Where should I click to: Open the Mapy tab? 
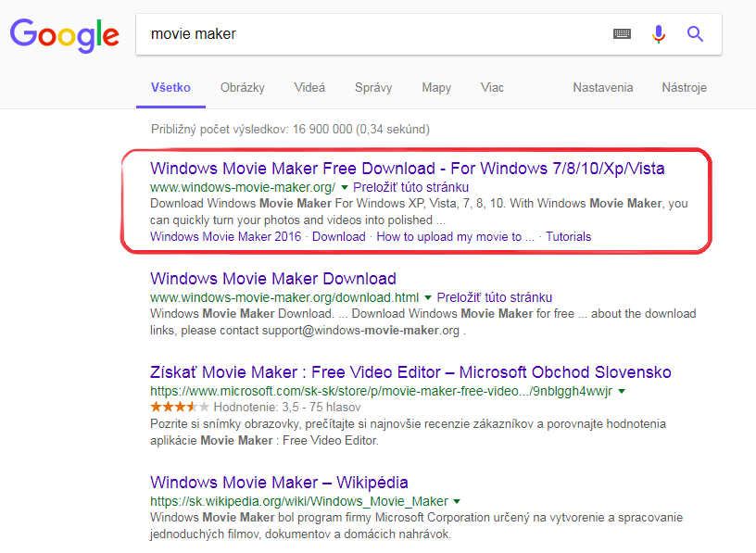pyautogui.click(x=436, y=88)
